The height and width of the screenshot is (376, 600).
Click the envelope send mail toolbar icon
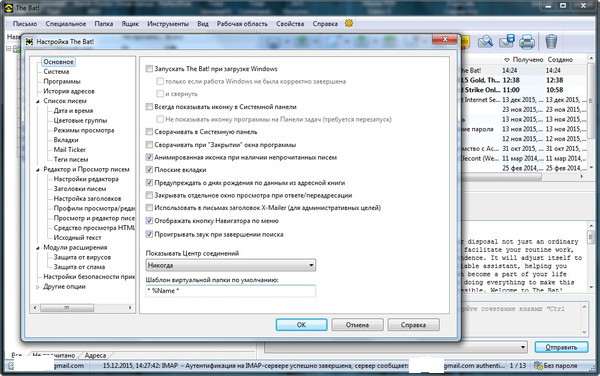point(507,41)
